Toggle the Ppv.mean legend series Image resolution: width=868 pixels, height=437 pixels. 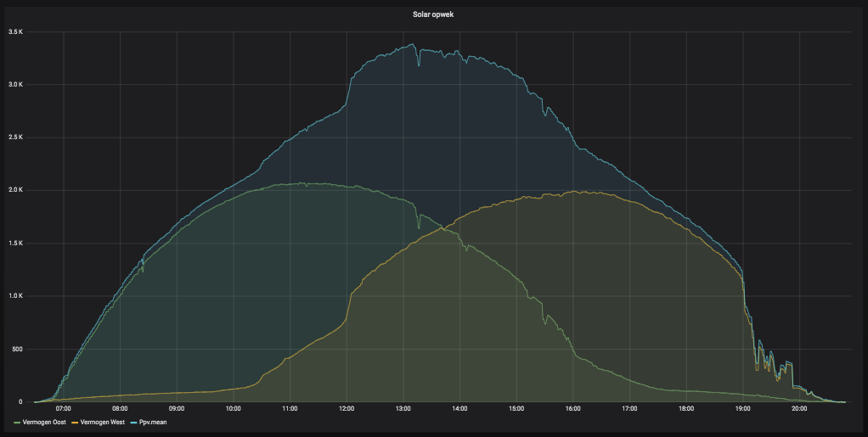click(153, 422)
